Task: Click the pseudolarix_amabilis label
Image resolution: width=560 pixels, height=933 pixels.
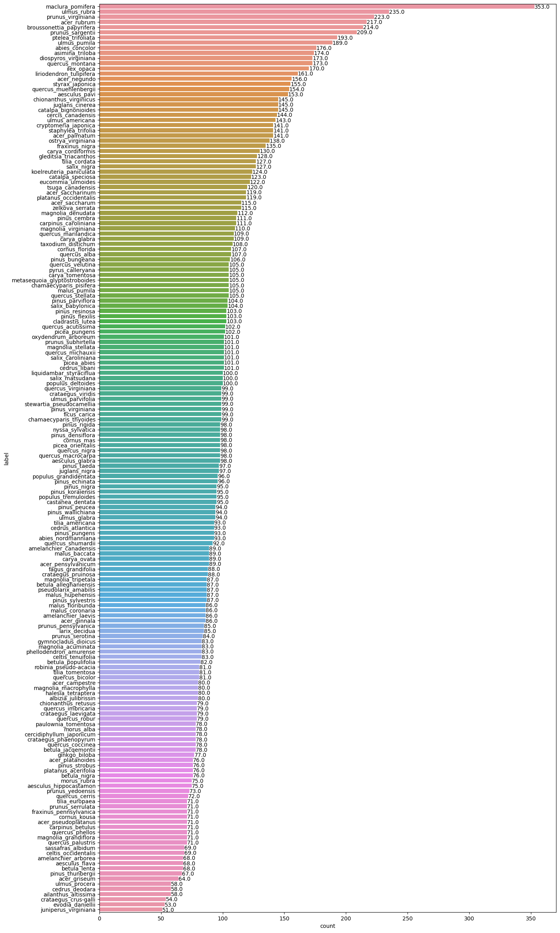Action: [67, 589]
